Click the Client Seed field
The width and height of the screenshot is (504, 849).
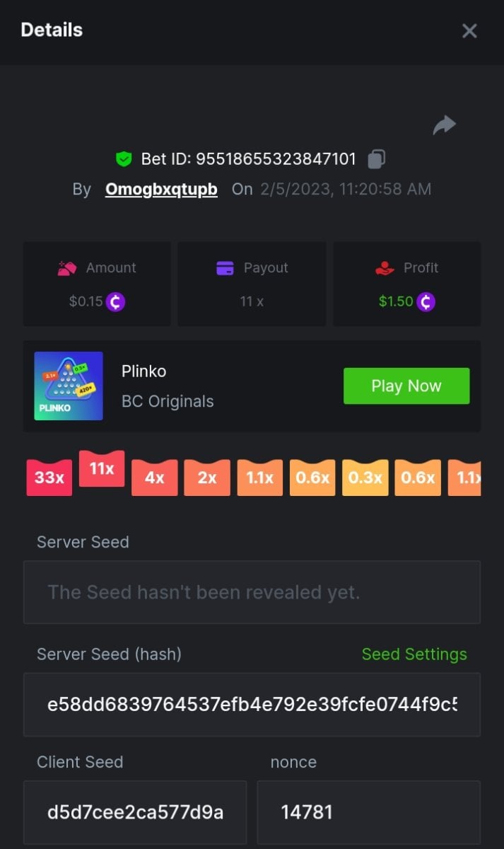pyautogui.click(x=135, y=812)
